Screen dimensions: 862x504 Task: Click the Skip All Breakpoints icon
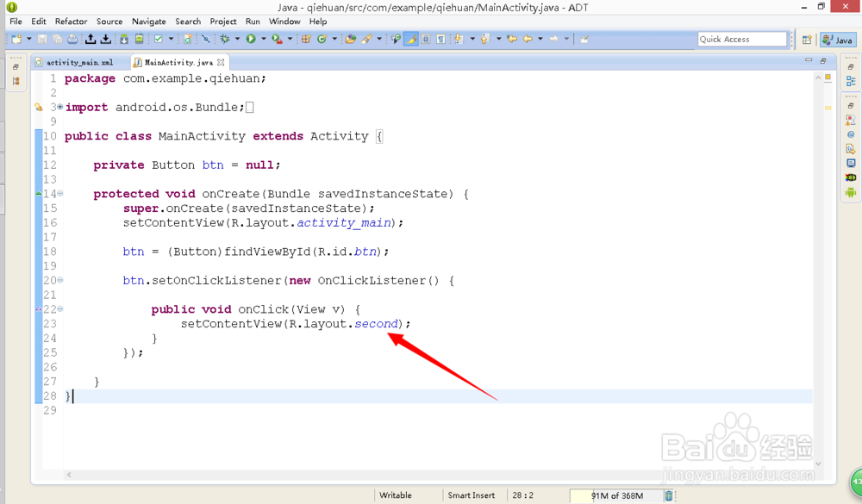click(206, 39)
